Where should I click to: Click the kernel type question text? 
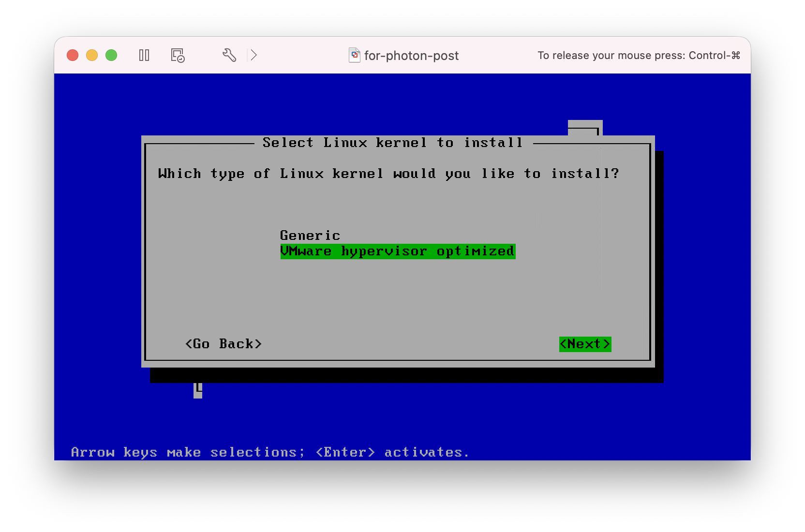point(388,174)
